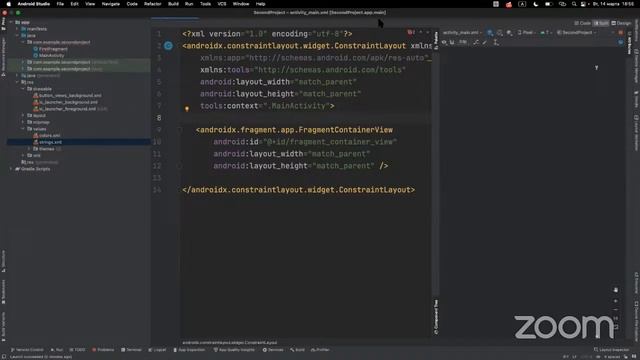
Task: Click the guidelines icon in design toolbar
Action: point(496,42)
